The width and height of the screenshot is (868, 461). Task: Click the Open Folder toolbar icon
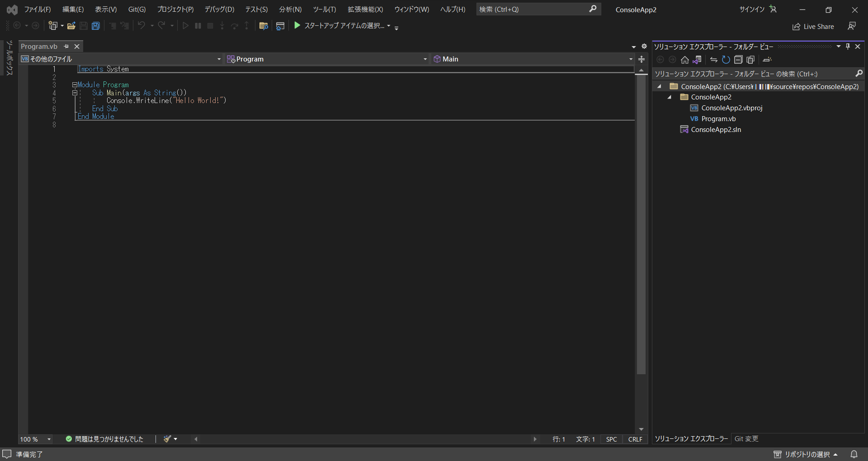point(71,26)
